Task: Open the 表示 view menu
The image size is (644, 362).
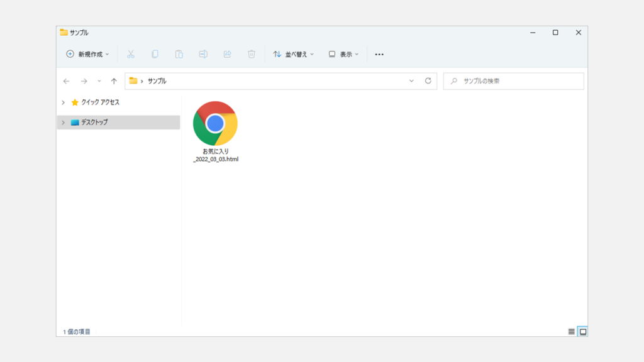Action: point(343,55)
